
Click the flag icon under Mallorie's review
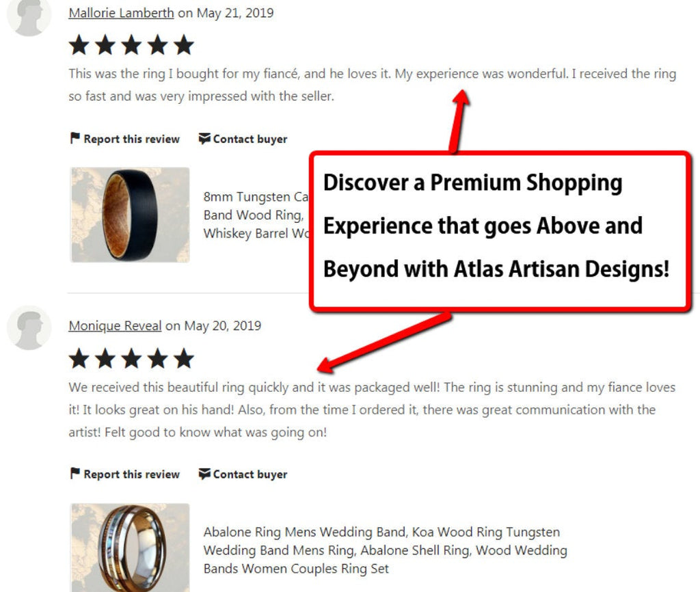tap(75, 139)
